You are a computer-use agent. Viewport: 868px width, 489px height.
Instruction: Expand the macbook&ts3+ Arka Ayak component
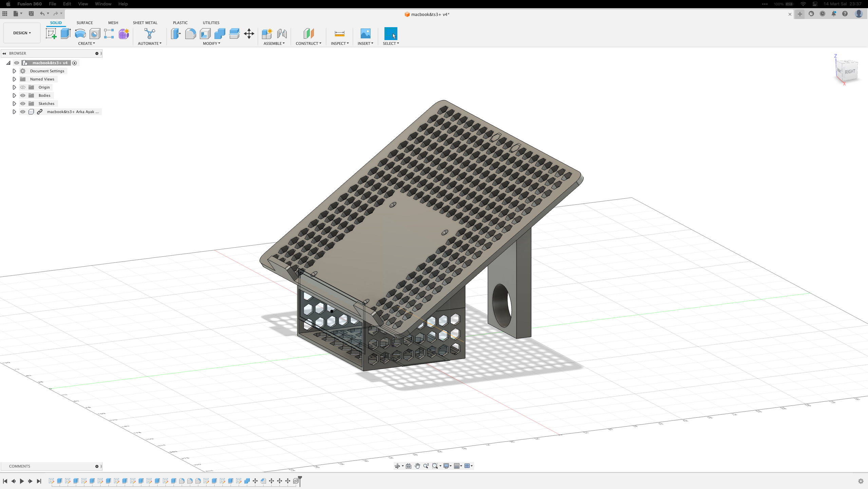coord(14,112)
